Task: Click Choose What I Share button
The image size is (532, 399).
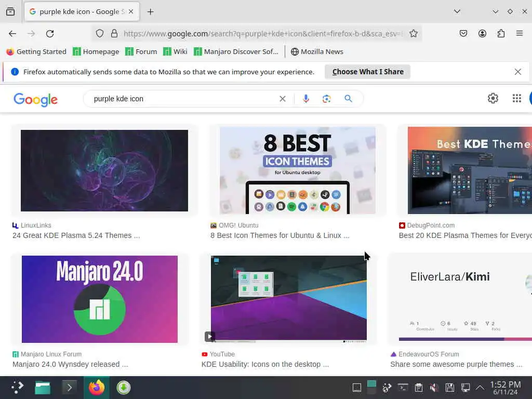Action: [368, 72]
